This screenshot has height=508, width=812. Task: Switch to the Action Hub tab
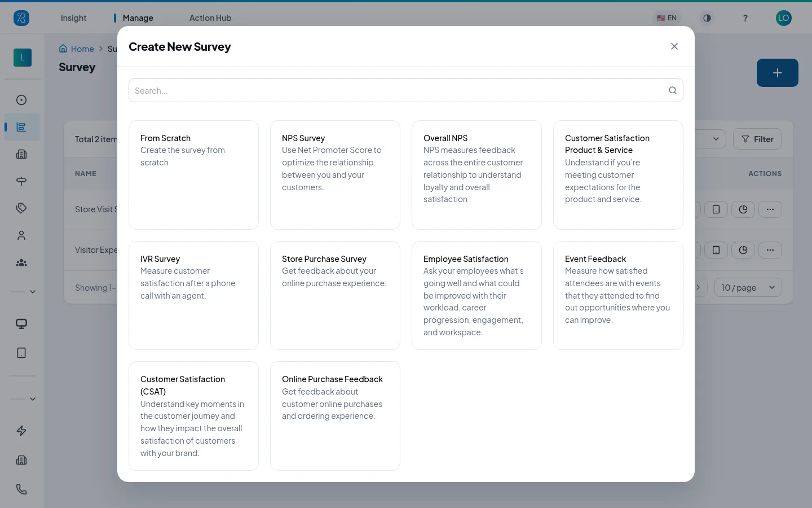210,18
